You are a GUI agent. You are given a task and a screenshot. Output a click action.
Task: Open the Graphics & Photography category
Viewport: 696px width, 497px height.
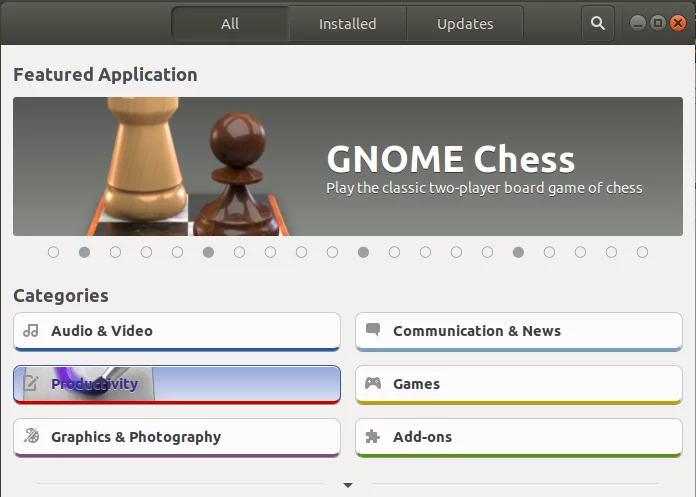point(177,437)
